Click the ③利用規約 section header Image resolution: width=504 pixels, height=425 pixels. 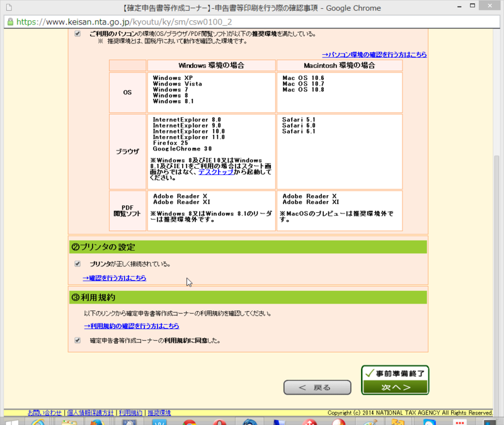pyautogui.click(x=248, y=297)
